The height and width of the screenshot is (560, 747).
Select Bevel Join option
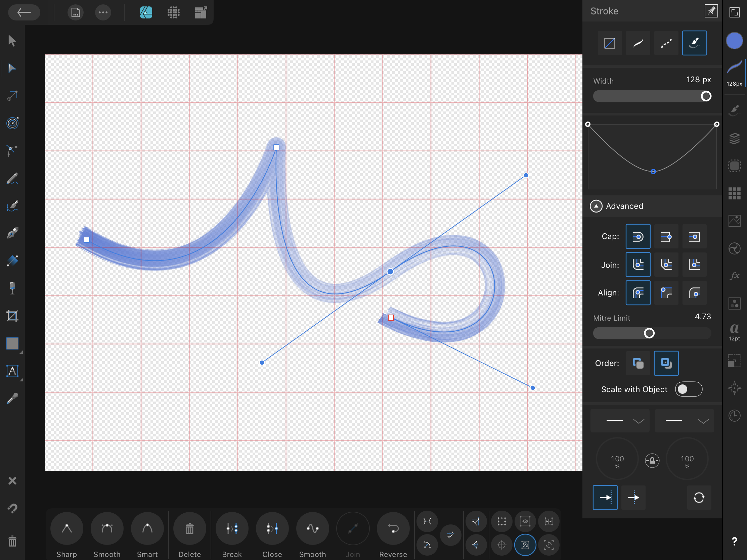point(666,265)
